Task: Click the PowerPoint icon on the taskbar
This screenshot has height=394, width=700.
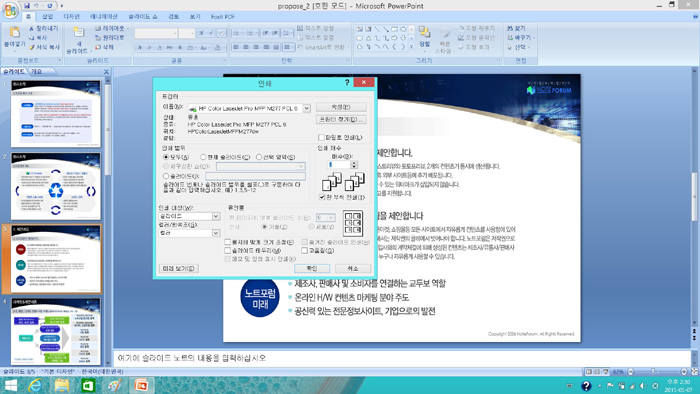Action: (142, 385)
